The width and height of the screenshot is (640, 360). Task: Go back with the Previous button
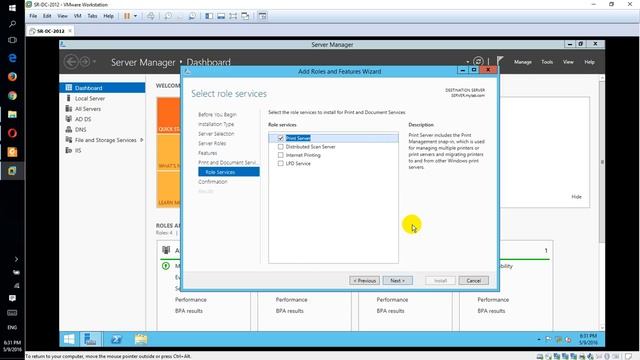[x=364, y=281]
